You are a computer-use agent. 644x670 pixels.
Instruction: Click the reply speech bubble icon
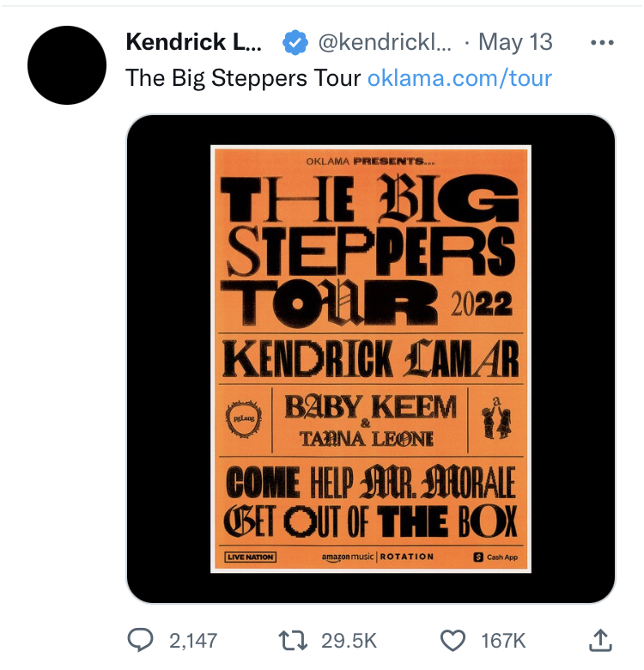140,641
